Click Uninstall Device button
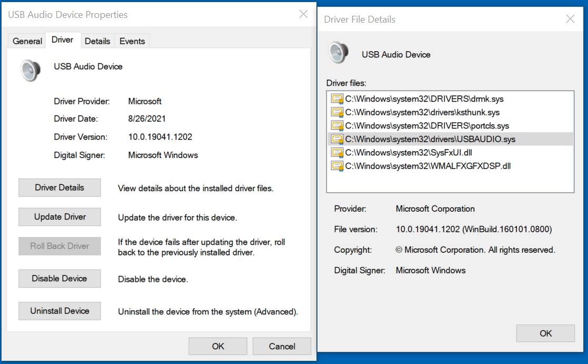The width and height of the screenshot is (588, 364). click(60, 311)
